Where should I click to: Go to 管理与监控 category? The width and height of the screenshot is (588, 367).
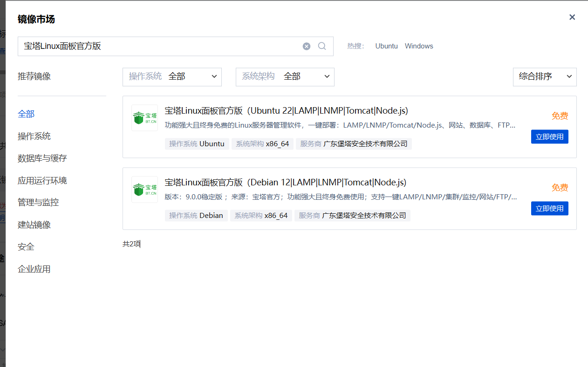pyautogui.click(x=38, y=203)
